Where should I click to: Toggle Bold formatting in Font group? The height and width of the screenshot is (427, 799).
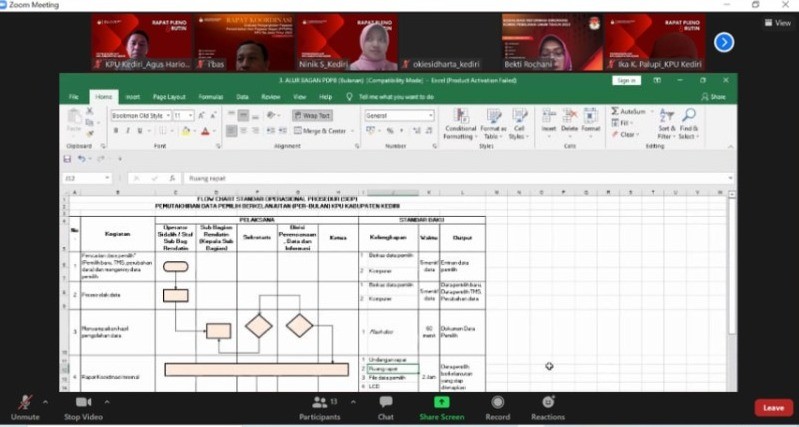116,131
